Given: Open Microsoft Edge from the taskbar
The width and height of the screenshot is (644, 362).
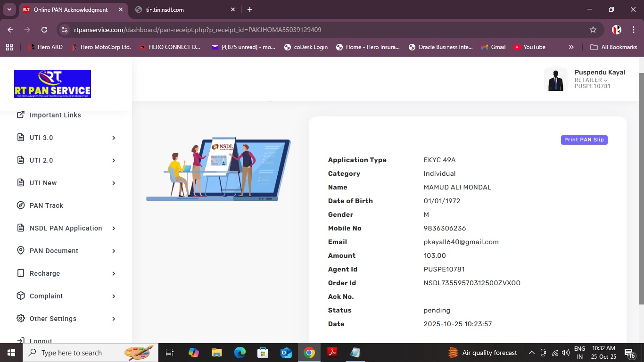Looking at the screenshot, I should (240, 353).
